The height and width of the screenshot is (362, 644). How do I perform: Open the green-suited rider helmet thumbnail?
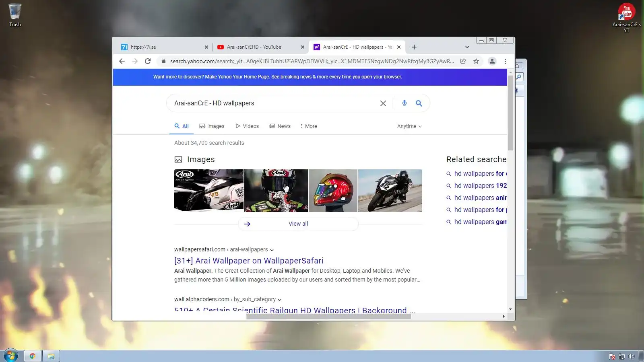pos(276,190)
